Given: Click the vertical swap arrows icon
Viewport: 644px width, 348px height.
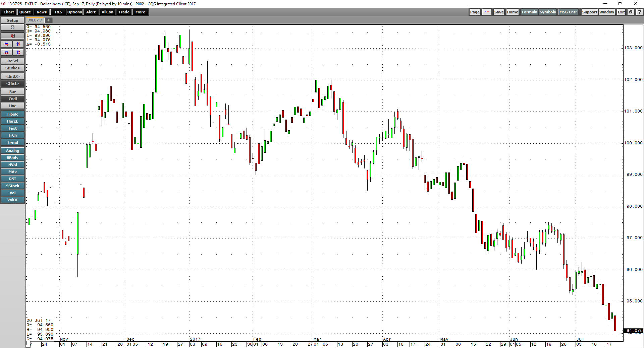Looking at the screenshot, I should pyautogui.click(x=18, y=44).
